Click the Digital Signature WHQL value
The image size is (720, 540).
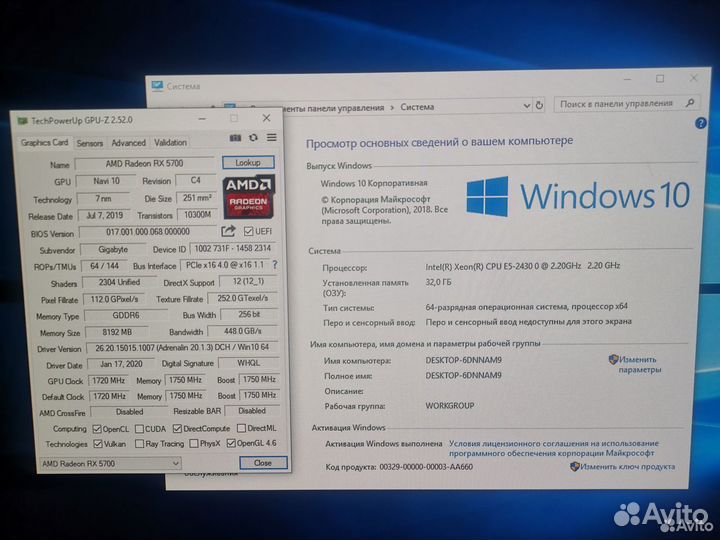(x=248, y=363)
